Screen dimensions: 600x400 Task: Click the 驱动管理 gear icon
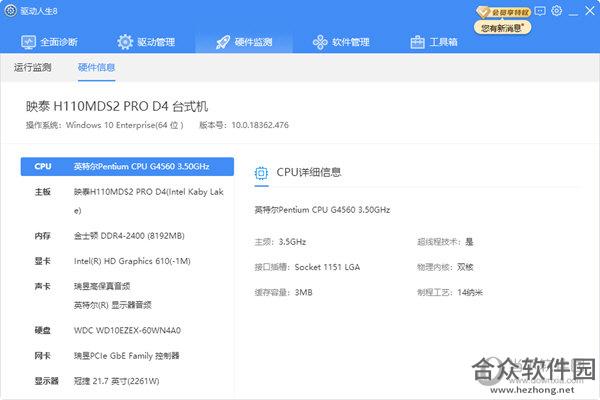[x=125, y=42]
